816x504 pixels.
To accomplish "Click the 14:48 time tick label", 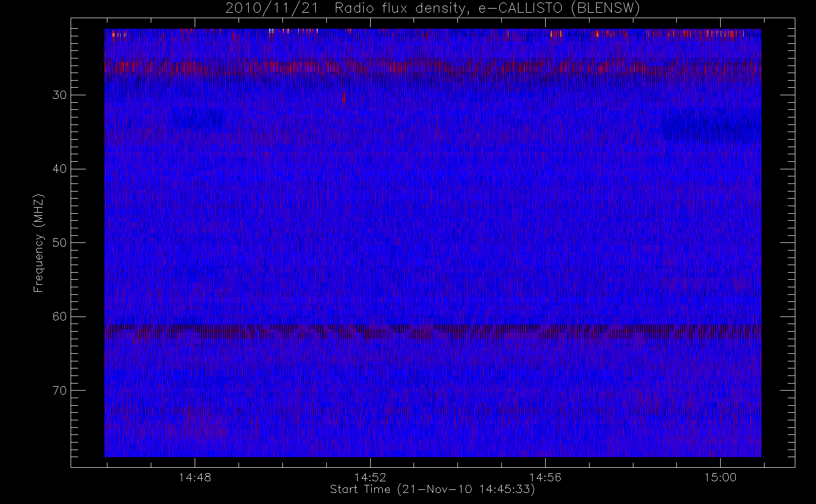I will 195,477.
